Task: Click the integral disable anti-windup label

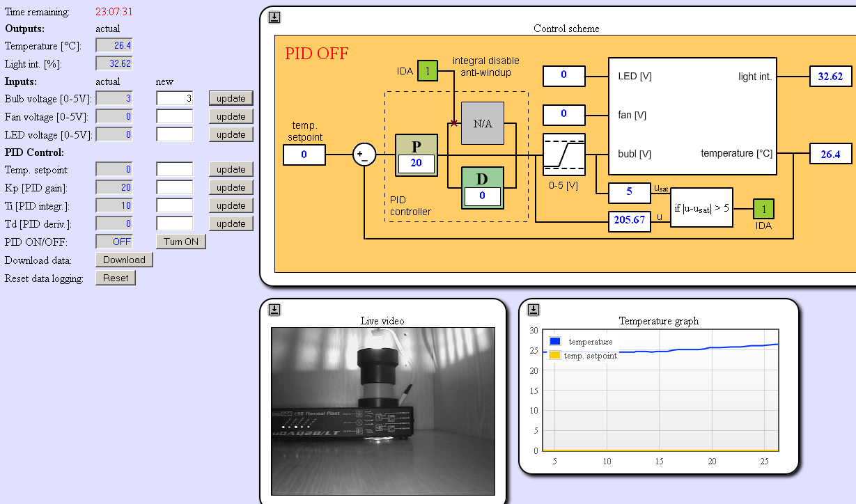Action: [485, 66]
